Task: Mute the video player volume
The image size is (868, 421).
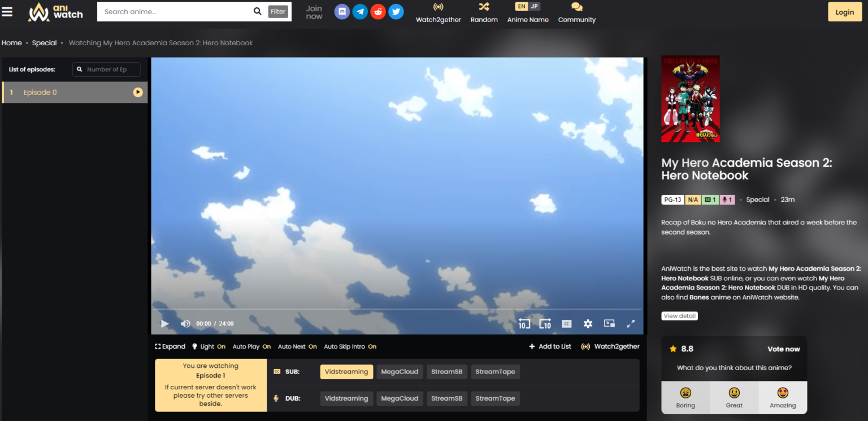Action: tap(185, 323)
